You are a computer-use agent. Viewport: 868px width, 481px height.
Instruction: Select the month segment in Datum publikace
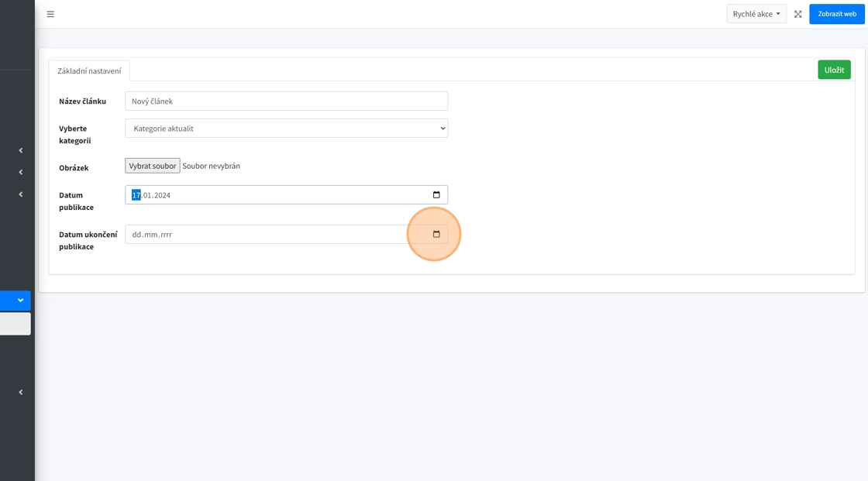click(x=147, y=195)
